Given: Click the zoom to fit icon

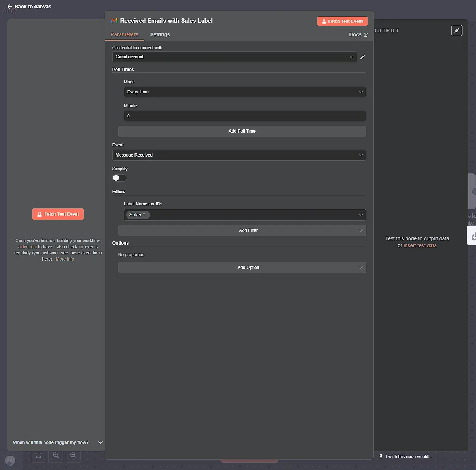Looking at the screenshot, I should (38, 456).
